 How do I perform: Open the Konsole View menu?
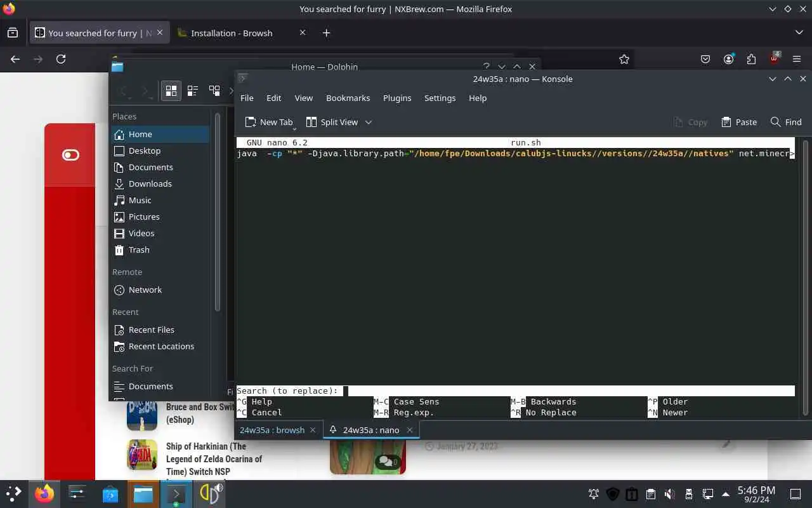[x=303, y=98]
